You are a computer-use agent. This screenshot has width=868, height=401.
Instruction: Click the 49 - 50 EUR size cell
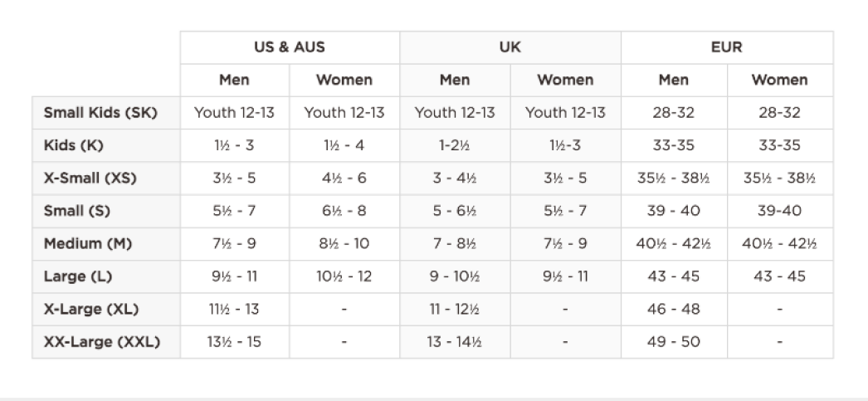673,341
